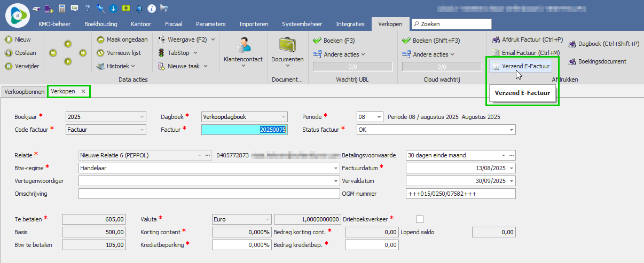Image resolution: width=644 pixels, height=263 pixels.
Task: Expand the Btw-regime dropdown
Action: pyautogui.click(x=335, y=168)
